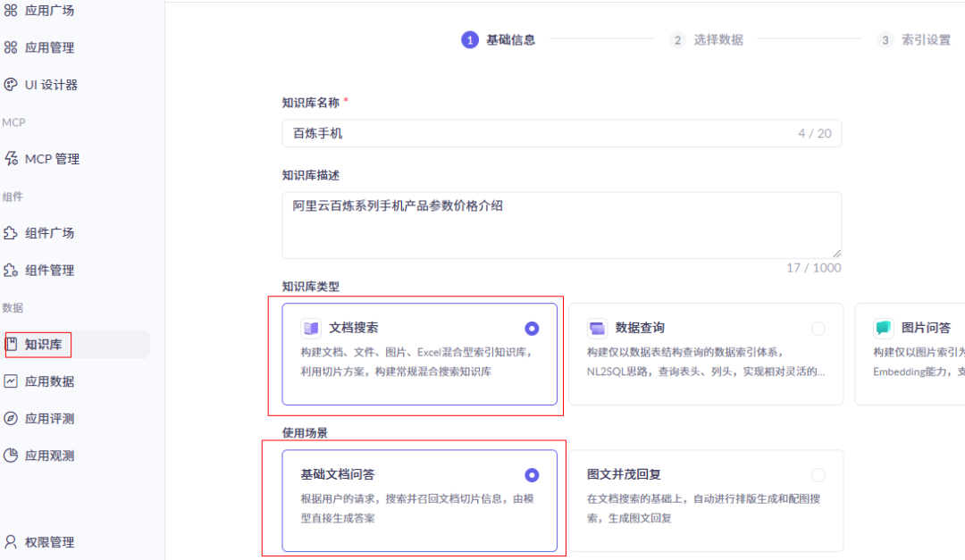Screen dimensions: 965x560
Task: Click the 17 / 1000 character counter
Action: 814,268
